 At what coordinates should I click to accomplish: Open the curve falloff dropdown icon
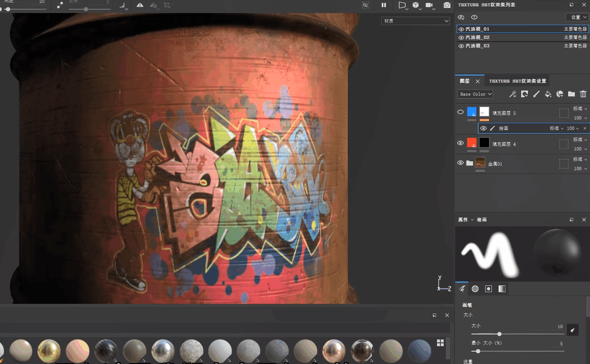123,5
